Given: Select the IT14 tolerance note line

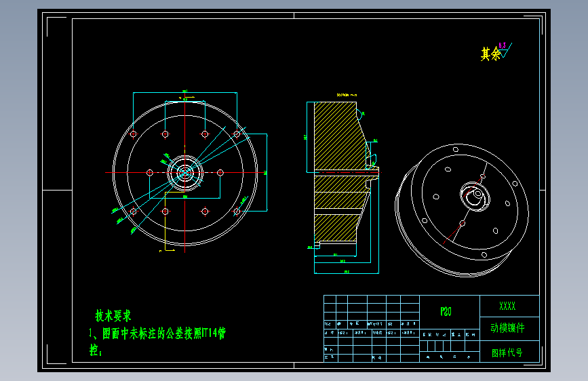Looking at the screenshot, I should 157,333.
